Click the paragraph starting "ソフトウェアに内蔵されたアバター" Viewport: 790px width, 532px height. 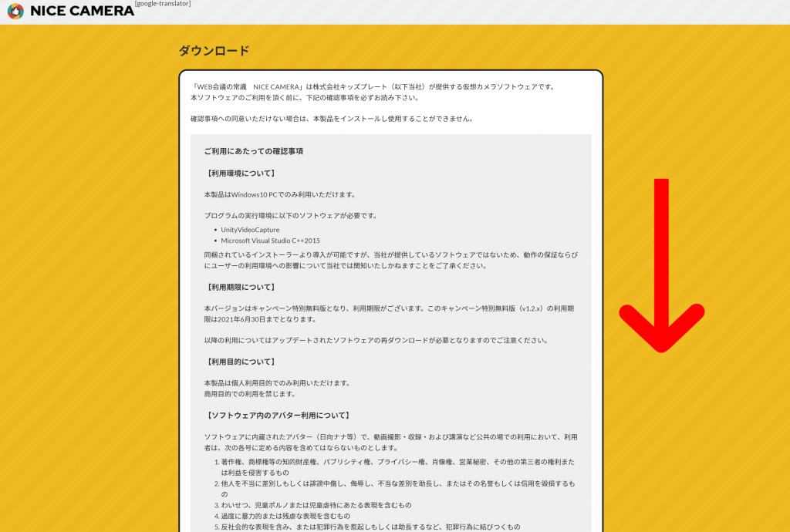pos(391,443)
